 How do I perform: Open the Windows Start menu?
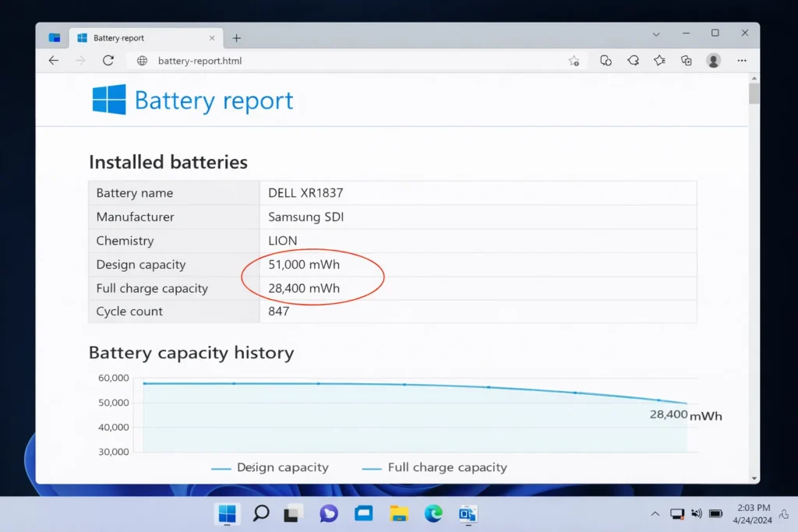pos(227,514)
